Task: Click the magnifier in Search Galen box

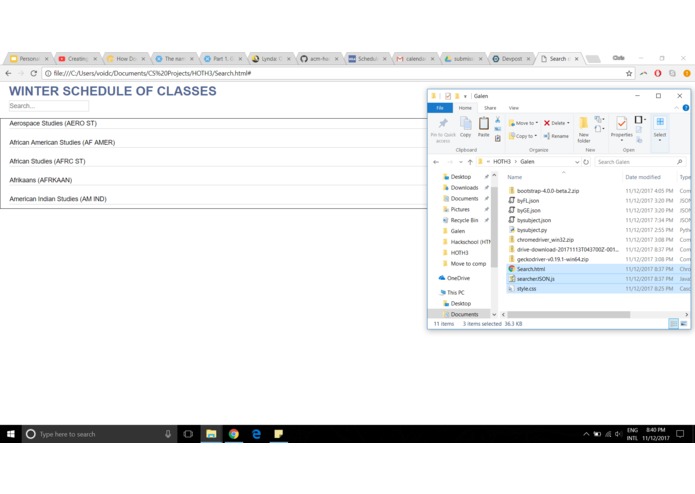Action: (x=679, y=162)
